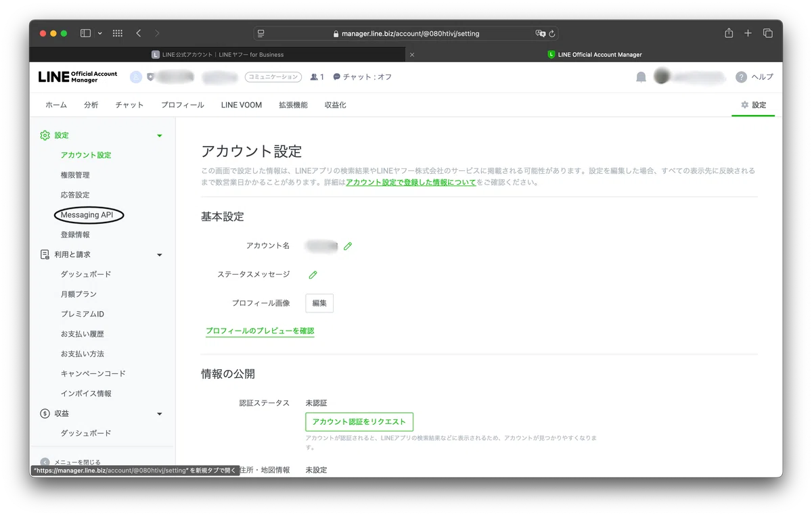The image size is (812, 516).
Task: Close the current tab with the X
Action: 412,55
